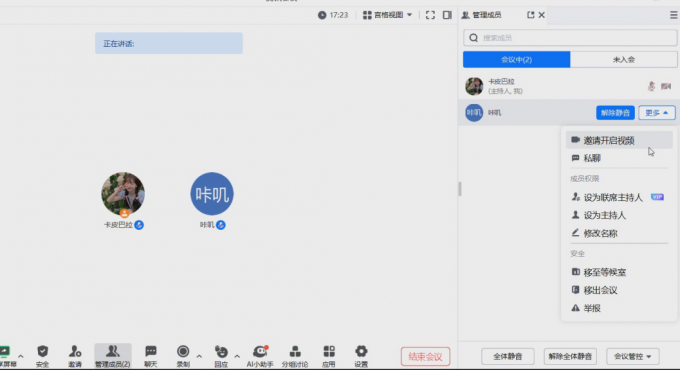Viewport: 680px width, 370px height.
Task: Select the 卡皮巴拉 host row in member list
Action: [569, 86]
